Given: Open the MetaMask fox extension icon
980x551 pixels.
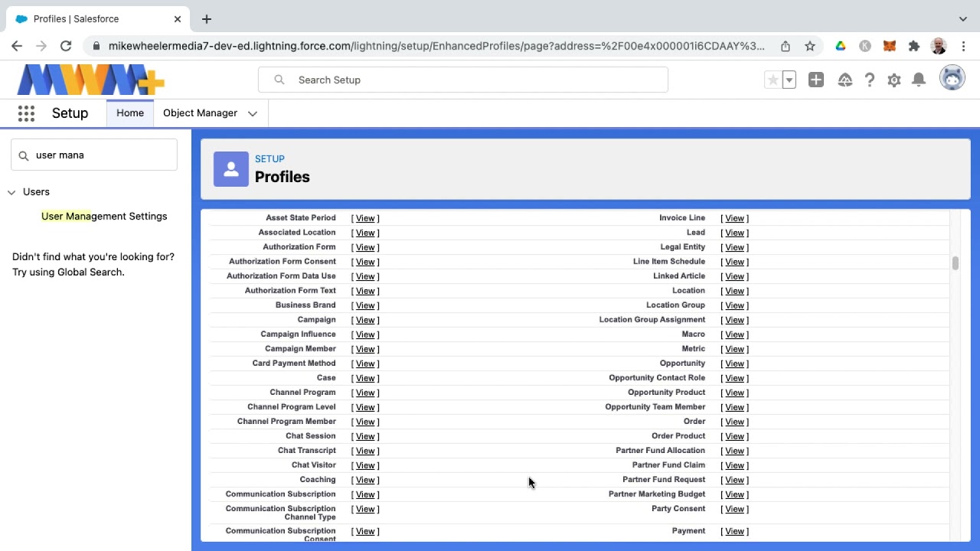Looking at the screenshot, I should point(890,46).
